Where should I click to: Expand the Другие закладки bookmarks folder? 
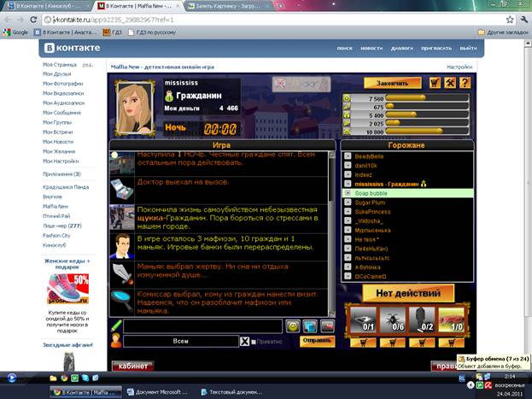click(503, 32)
